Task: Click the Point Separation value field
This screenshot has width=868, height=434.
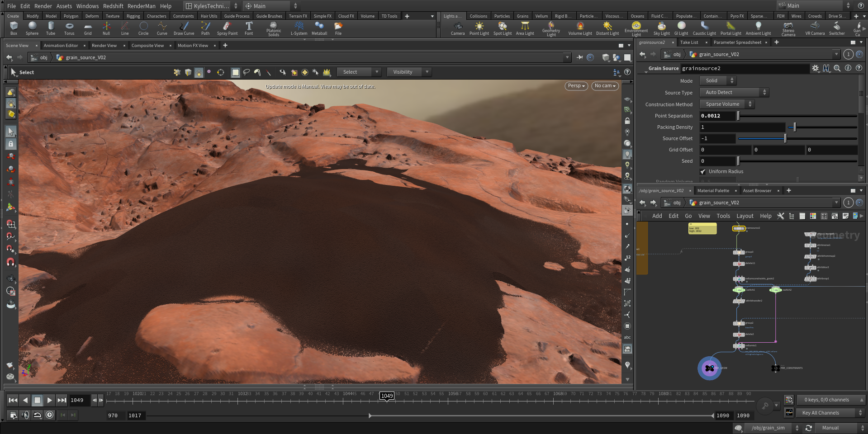Action: click(x=717, y=116)
